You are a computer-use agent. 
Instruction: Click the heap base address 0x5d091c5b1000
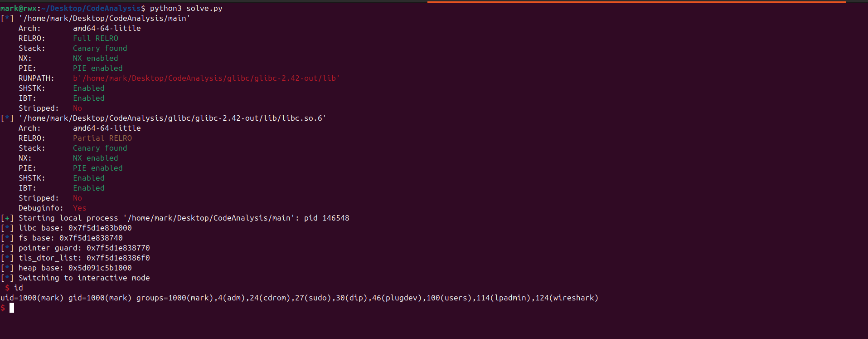click(100, 268)
